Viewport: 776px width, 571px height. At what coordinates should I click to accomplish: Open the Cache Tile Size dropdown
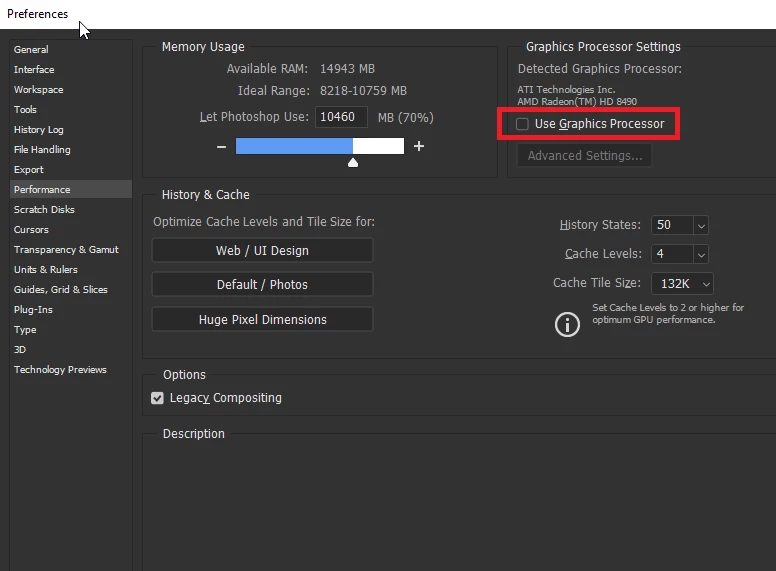(x=682, y=284)
